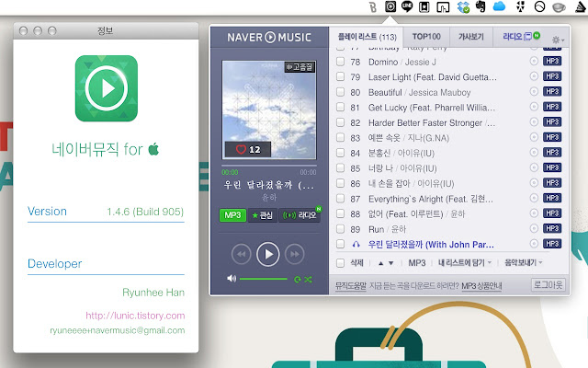Move selected songs up with up arrow
Image resolution: width=588 pixels, height=368 pixels.
click(381, 263)
